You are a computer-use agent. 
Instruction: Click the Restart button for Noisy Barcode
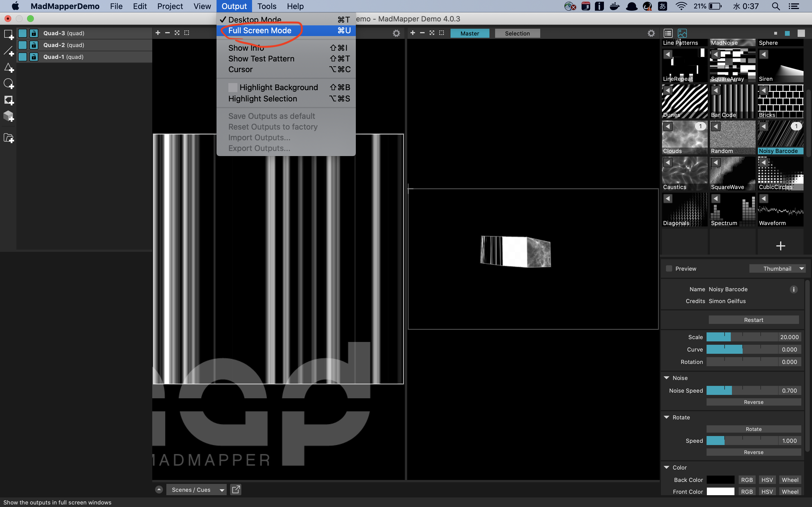point(753,319)
